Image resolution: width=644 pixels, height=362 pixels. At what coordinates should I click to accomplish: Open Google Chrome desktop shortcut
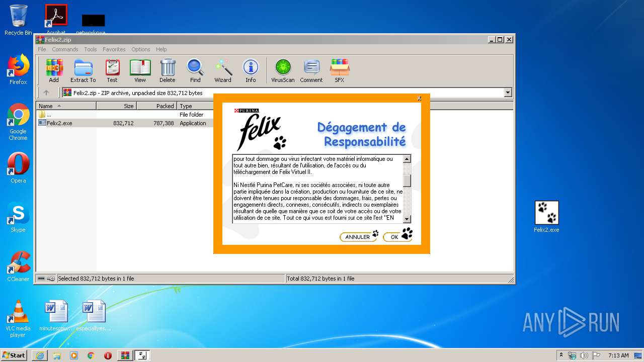(x=18, y=122)
